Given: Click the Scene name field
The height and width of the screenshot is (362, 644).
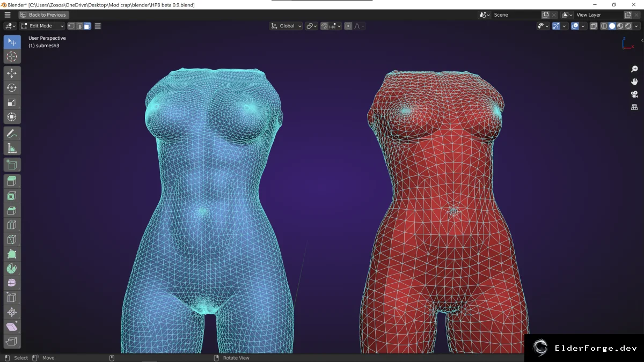Looking at the screenshot, I should (517, 14).
